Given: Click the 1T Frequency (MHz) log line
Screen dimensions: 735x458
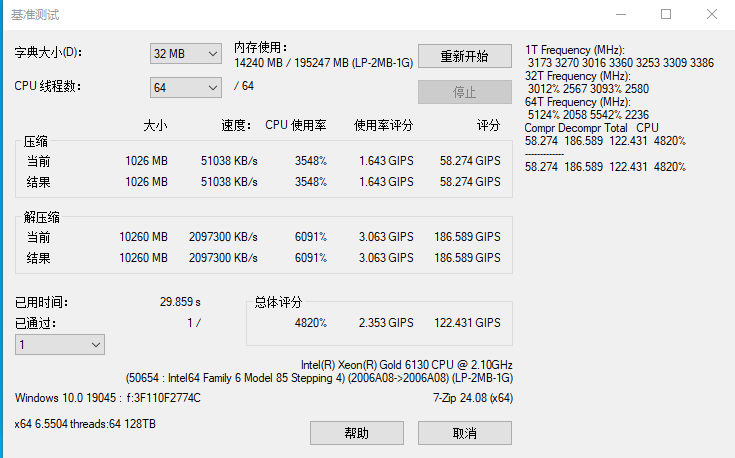Looking at the screenshot, I should [x=574, y=49].
